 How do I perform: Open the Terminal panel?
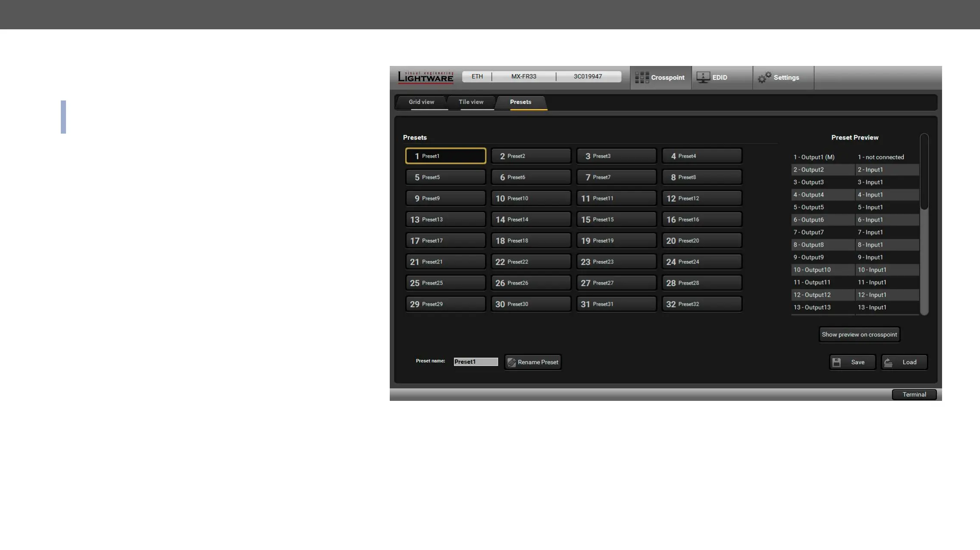(x=914, y=394)
